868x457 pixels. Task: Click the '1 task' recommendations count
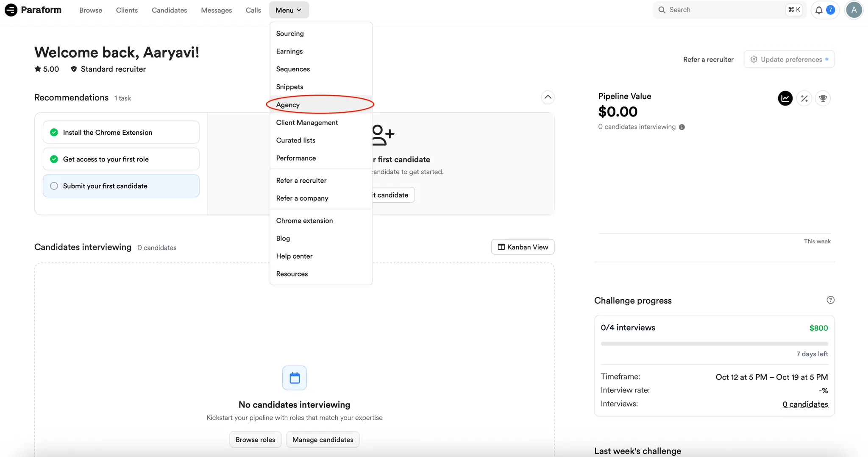(122, 98)
